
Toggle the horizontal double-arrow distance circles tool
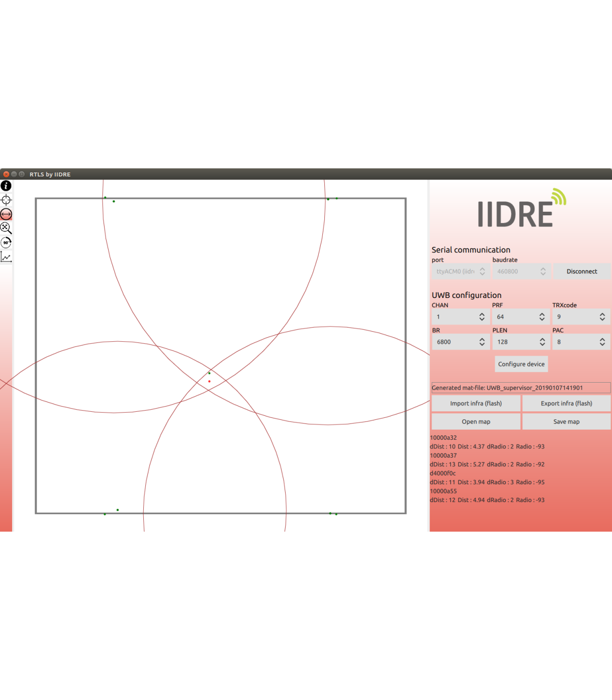tap(6, 214)
